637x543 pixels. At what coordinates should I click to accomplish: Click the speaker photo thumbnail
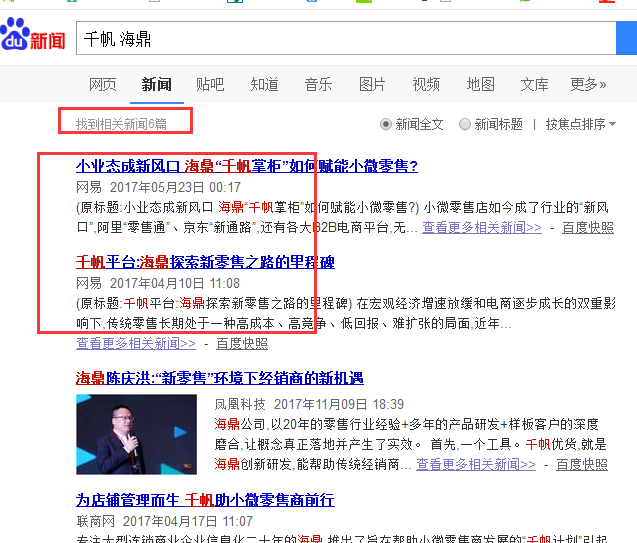pyautogui.click(x=136, y=434)
